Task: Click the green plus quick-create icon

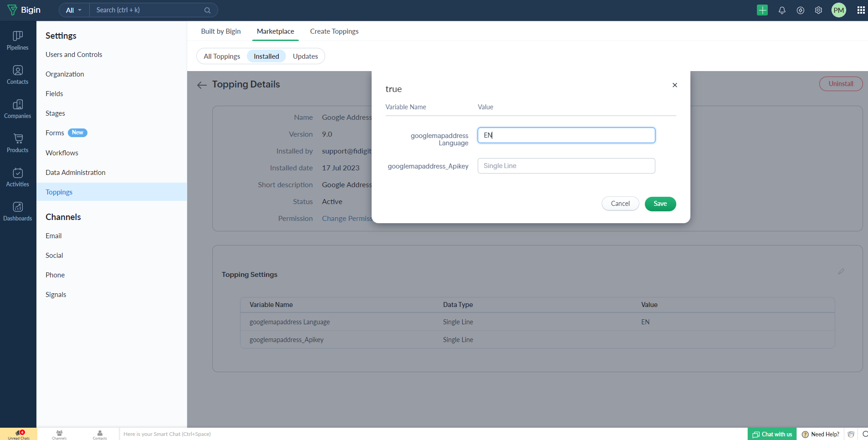Action: pos(762,10)
